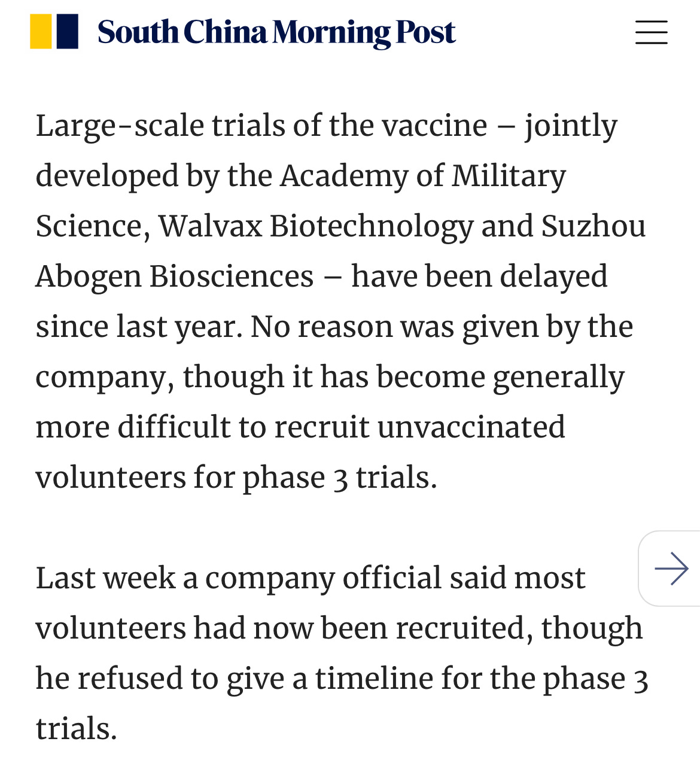Screen dimensions: 700x781
Task: Click the word "unvaccinated"
Action: tap(471, 428)
